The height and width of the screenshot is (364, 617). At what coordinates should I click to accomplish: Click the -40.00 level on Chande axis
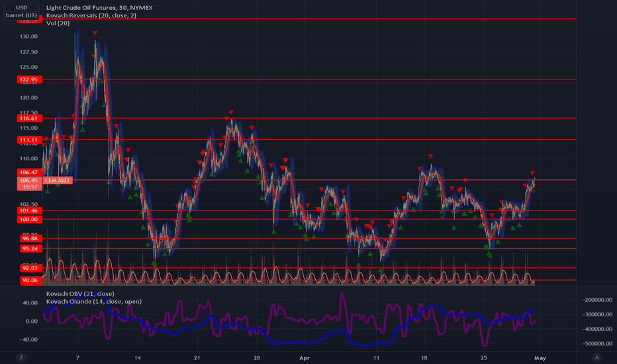click(x=30, y=340)
